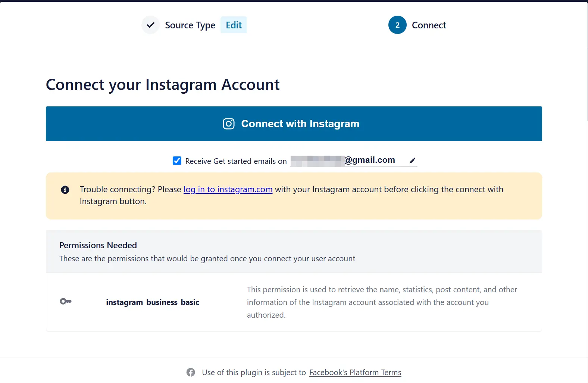
Task: Click the instagram_business_basic permission name
Action: [x=153, y=302]
